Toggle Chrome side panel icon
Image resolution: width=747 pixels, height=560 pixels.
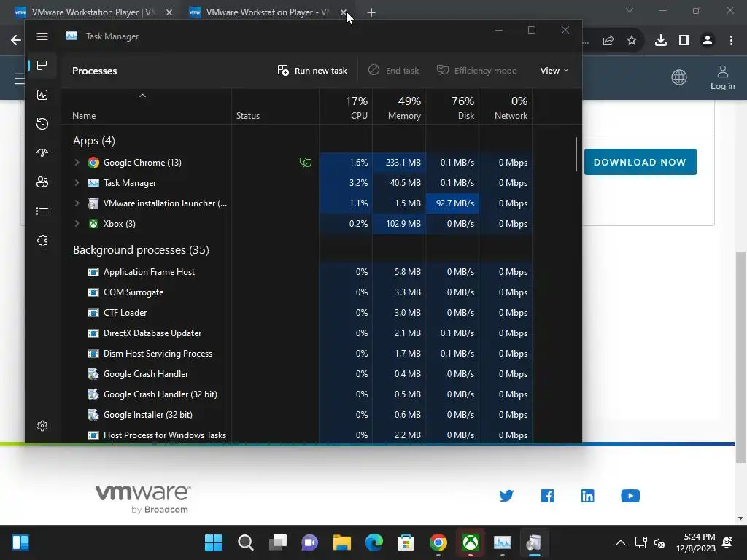tap(684, 41)
